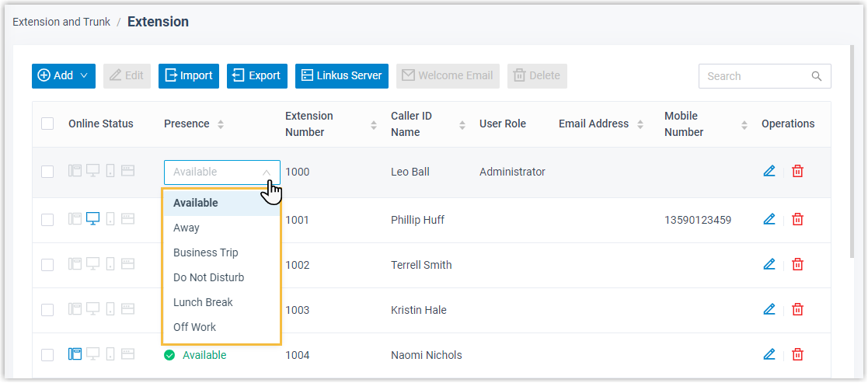
Task: Check the box for extension 1002
Action: point(47,265)
